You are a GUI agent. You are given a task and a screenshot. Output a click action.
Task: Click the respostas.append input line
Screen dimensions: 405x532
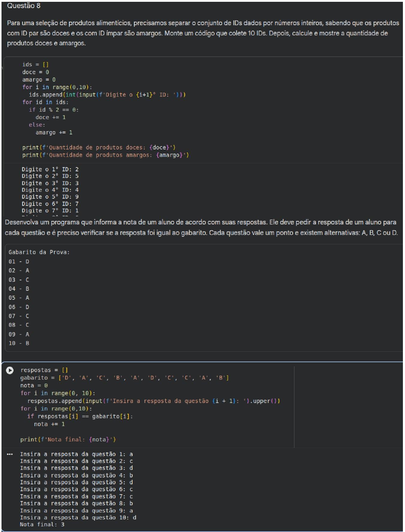[x=154, y=401]
